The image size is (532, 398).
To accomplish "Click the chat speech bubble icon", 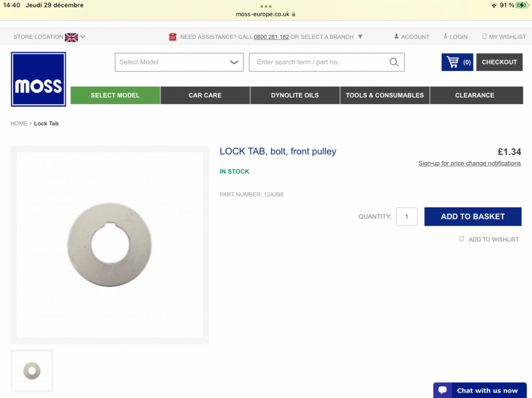I will 443,390.
